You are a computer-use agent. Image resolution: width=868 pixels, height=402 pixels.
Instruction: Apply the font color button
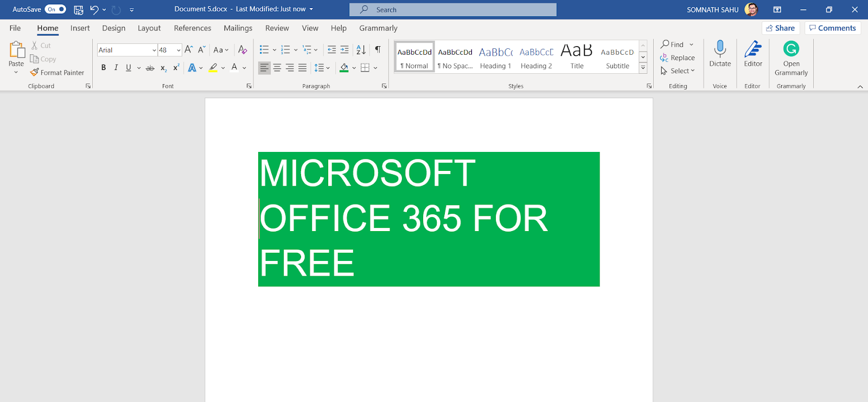click(x=234, y=68)
